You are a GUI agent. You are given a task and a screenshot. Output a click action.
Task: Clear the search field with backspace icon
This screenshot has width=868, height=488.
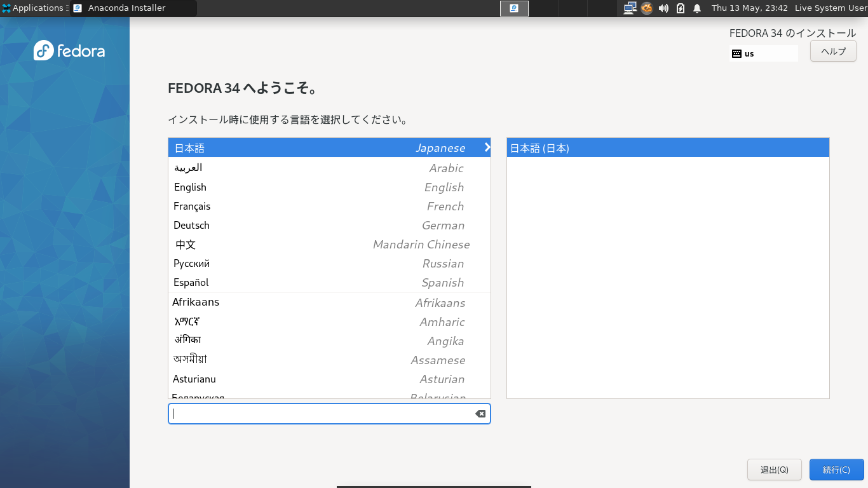(x=480, y=414)
